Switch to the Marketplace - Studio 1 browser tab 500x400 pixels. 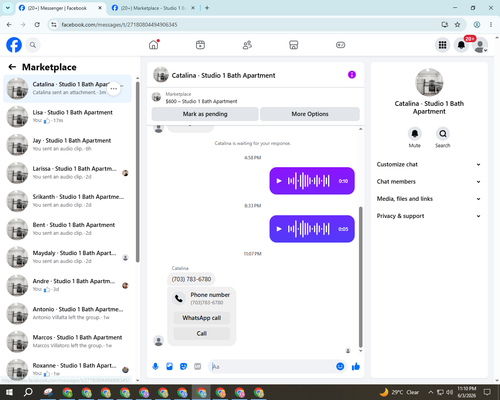click(153, 8)
